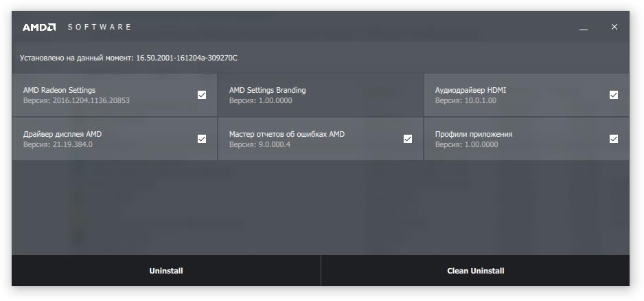The height and width of the screenshot is (301, 644).
Task: Click the Аудиодрайвер HDMI label
Action: pyautogui.click(x=471, y=90)
